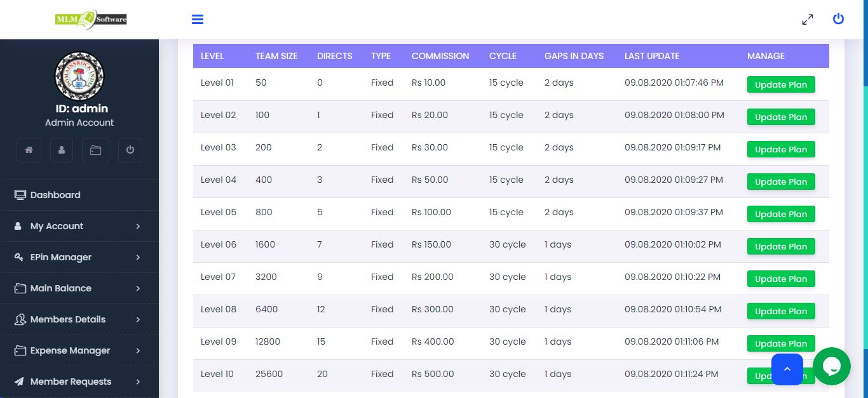868x398 pixels.
Task: Click the user profile icon under Admin Account
Action: 62,150
